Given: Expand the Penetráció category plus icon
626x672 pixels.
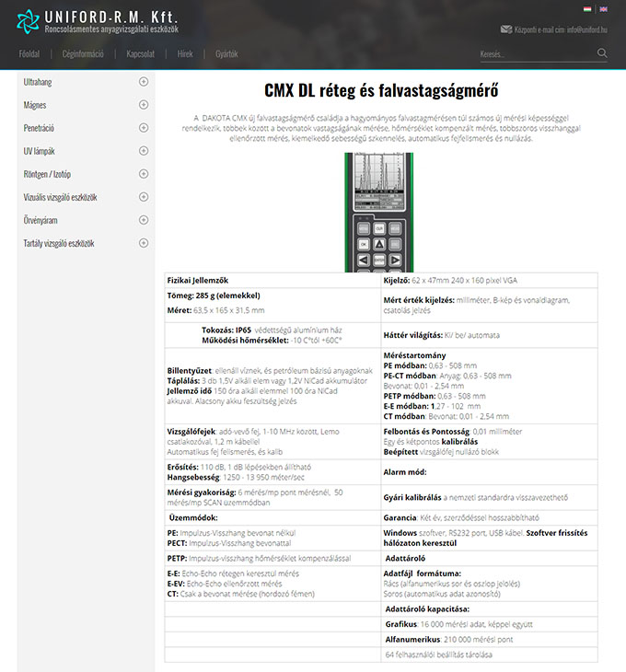Looking at the screenshot, I should coord(144,128).
